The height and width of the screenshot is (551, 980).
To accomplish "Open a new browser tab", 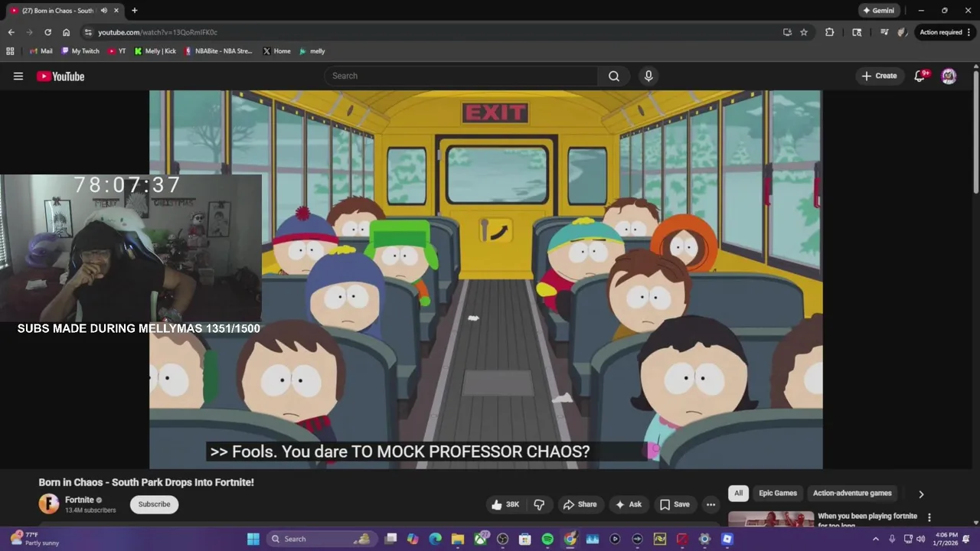I will [134, 11].
